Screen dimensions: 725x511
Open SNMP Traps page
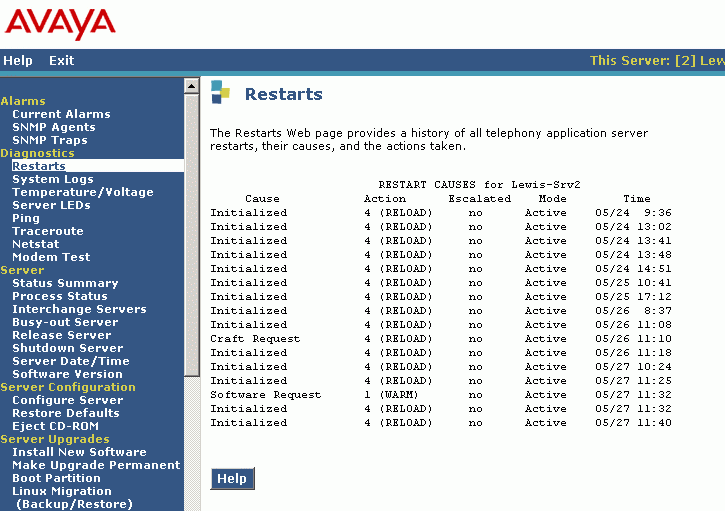pos(49,140)
